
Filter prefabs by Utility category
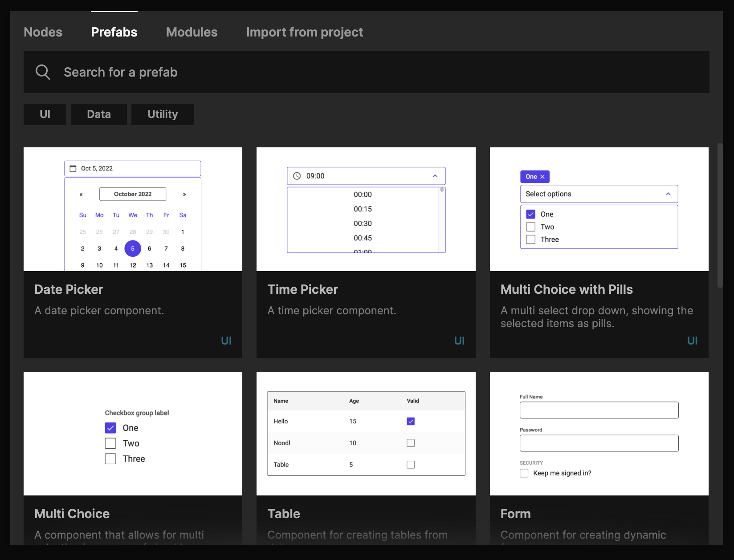point(163,114)
